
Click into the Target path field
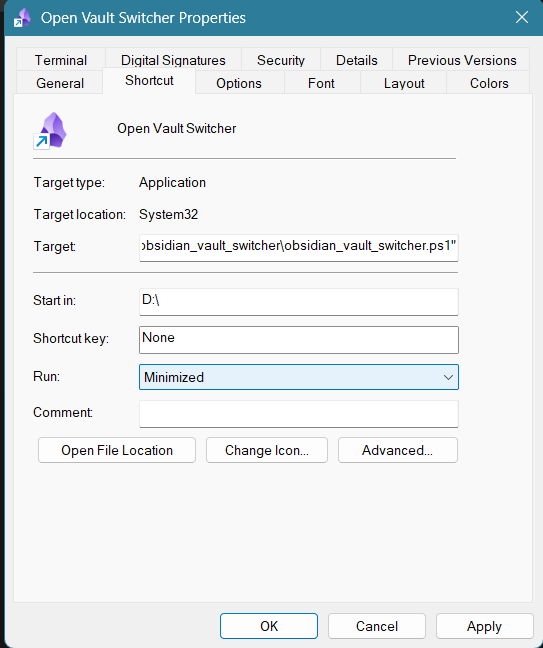299,248
